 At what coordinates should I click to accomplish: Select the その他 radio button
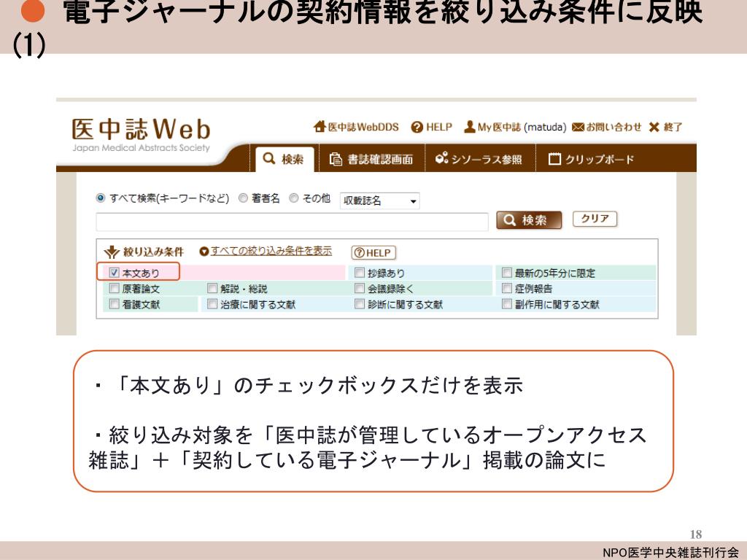[x=294, y=198]
